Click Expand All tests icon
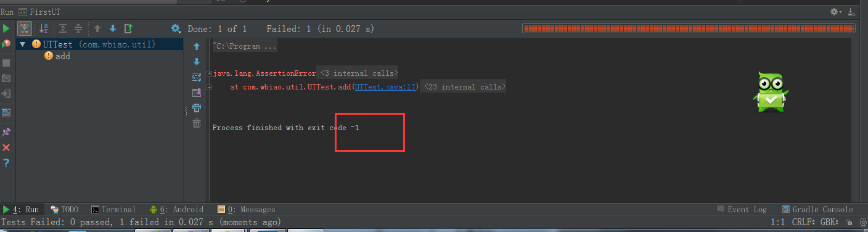The height and width of the screenshot is (232, 868). coord(63,28)
